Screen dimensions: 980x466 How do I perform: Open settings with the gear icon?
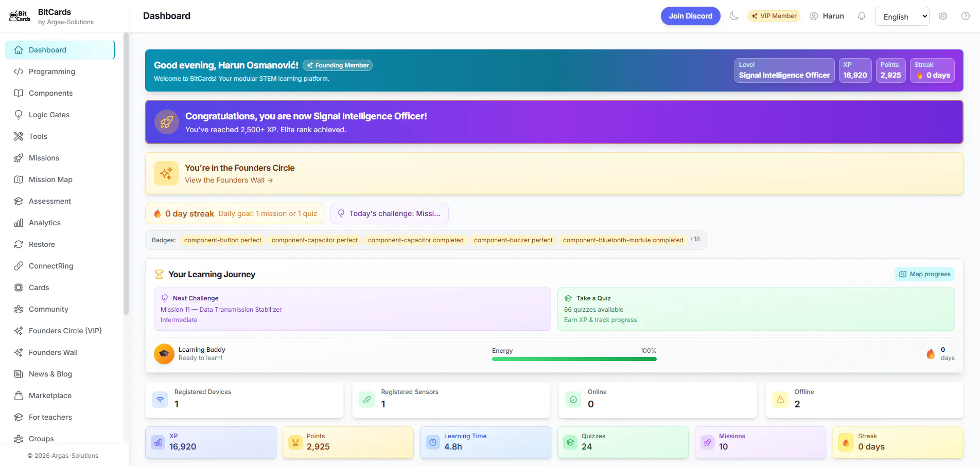click(x=943, y=16)
